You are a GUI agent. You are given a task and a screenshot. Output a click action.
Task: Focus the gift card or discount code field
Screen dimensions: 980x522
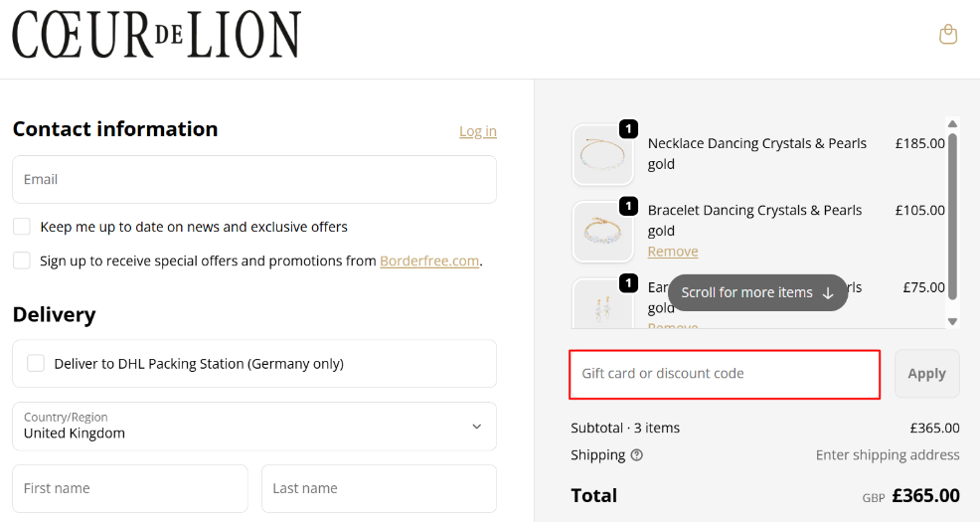[x=725, y=374]
